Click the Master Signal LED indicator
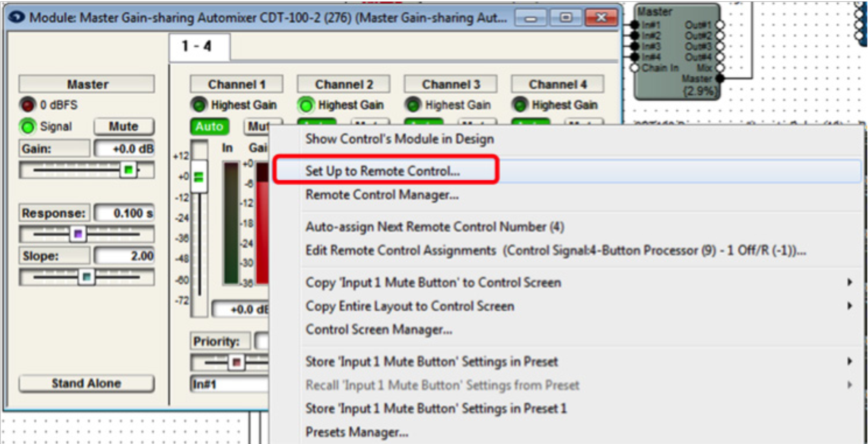Image resolution: width=868 pixels, height=444 pixels. tap(28, 127)
